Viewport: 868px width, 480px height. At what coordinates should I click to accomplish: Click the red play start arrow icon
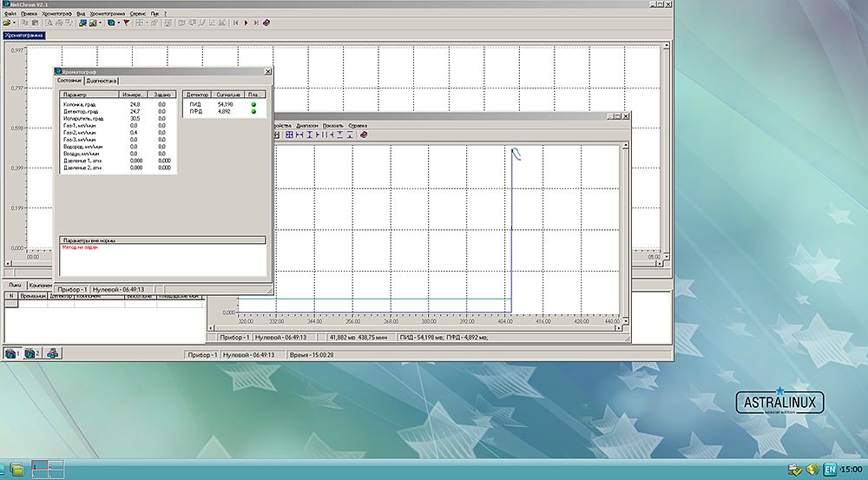246,23
